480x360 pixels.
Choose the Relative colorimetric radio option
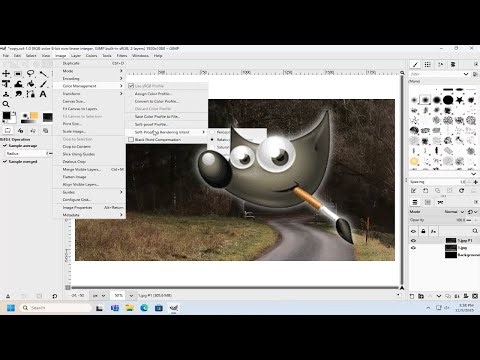(x=212, y=140)
